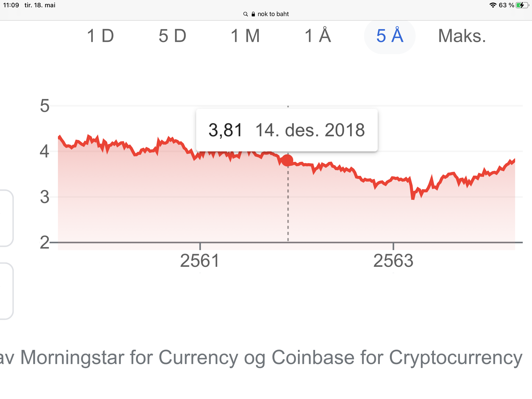
Task: Tap the 63 % battery percentage text
Action: tap(506, 5)
